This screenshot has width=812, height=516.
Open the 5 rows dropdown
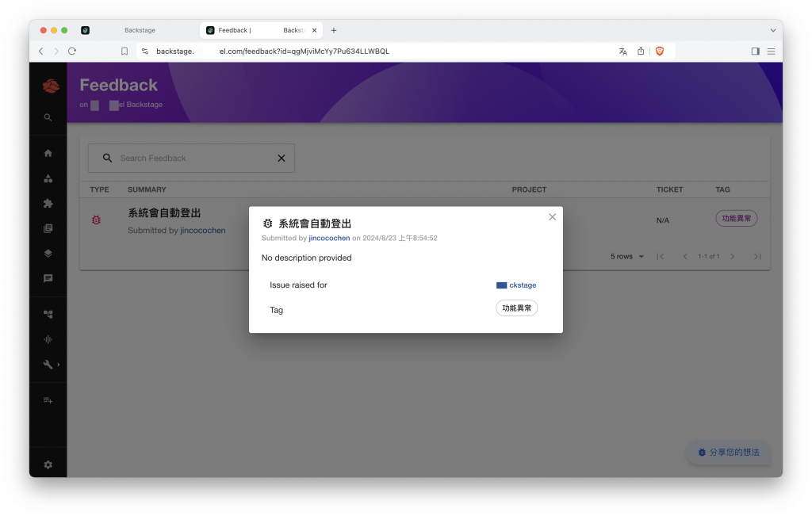(x=626, y=256)
